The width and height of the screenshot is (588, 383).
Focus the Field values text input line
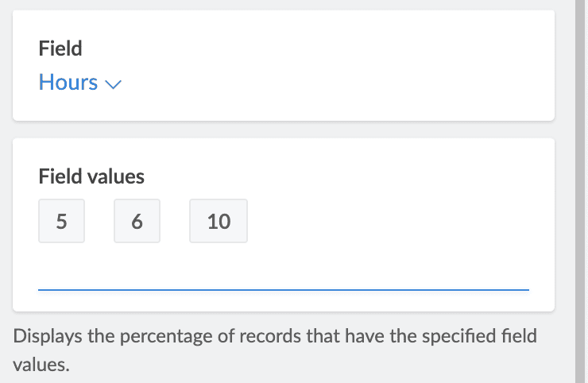point(283,276)
